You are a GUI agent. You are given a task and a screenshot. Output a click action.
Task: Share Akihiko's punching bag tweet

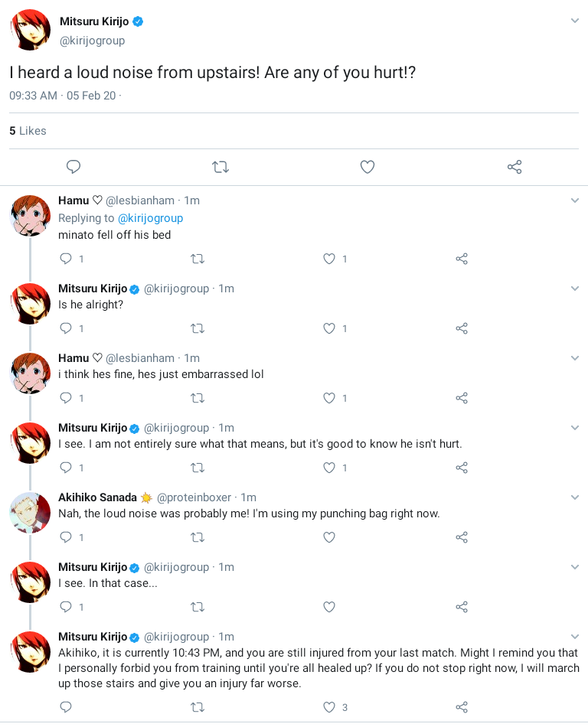pyautogui.click(x=462, y=537)
